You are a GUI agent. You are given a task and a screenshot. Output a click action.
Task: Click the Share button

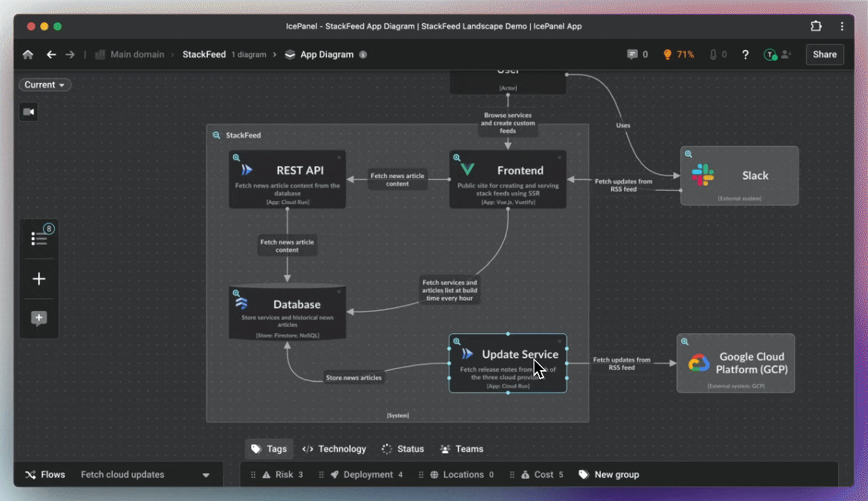click(x=824, y=54)
